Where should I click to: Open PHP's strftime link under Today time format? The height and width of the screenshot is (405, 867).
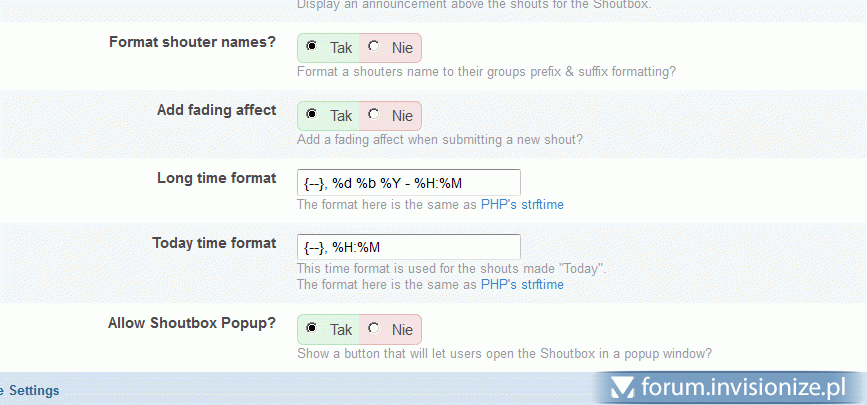(x=522, y=285)
